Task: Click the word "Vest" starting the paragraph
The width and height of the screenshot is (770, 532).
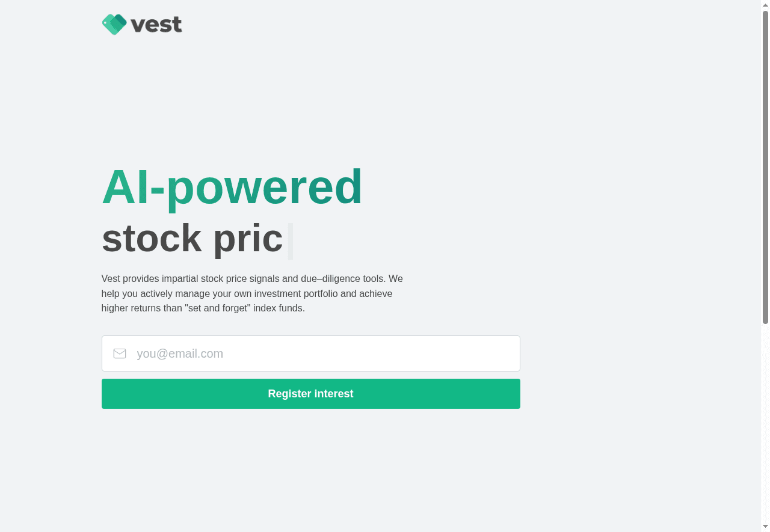Action: coord(111,279)
